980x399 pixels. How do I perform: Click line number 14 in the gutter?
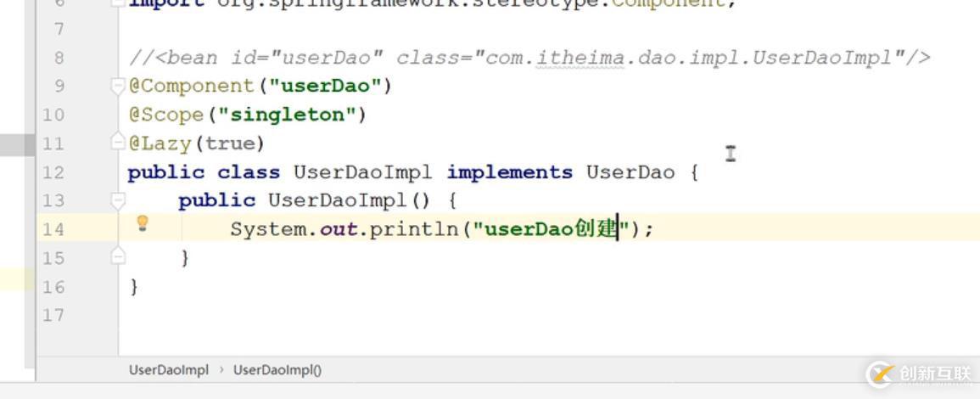[x=53, y=229]
